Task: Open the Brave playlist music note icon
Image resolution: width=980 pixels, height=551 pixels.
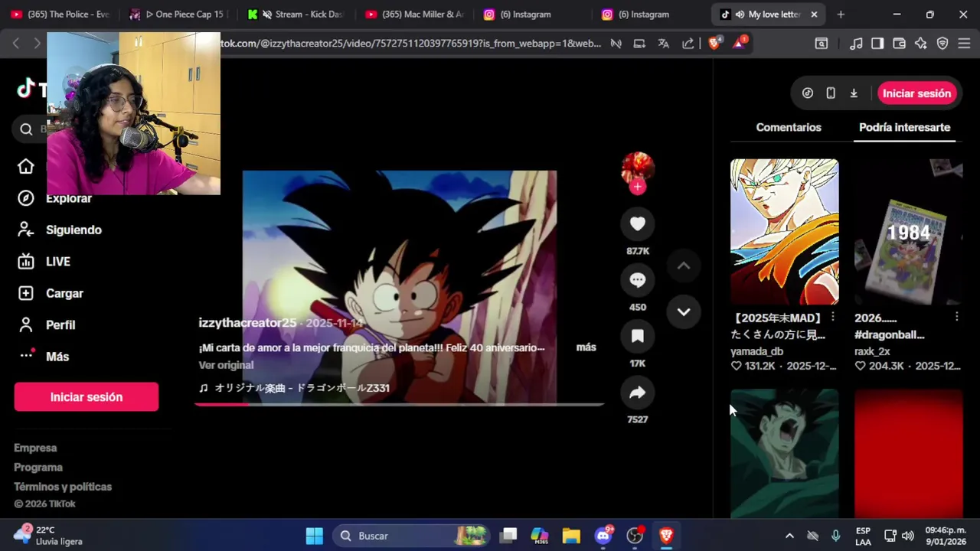Action: pos(857,44)
